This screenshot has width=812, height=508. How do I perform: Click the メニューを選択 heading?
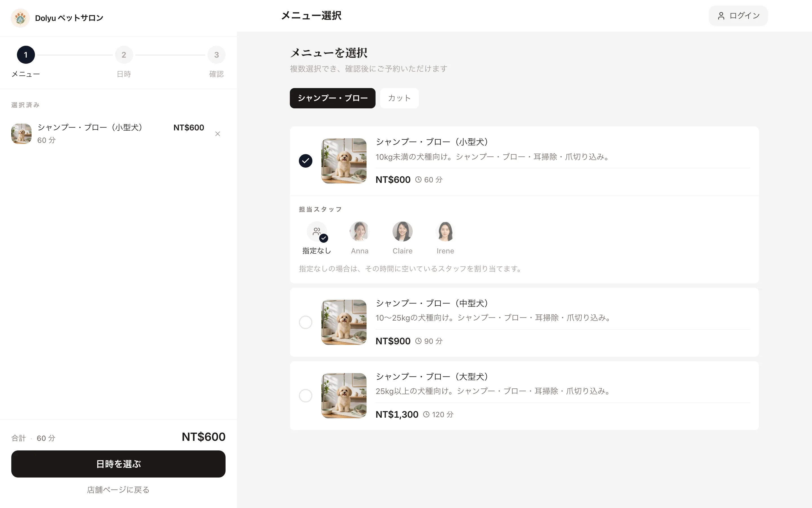point(328,53)
